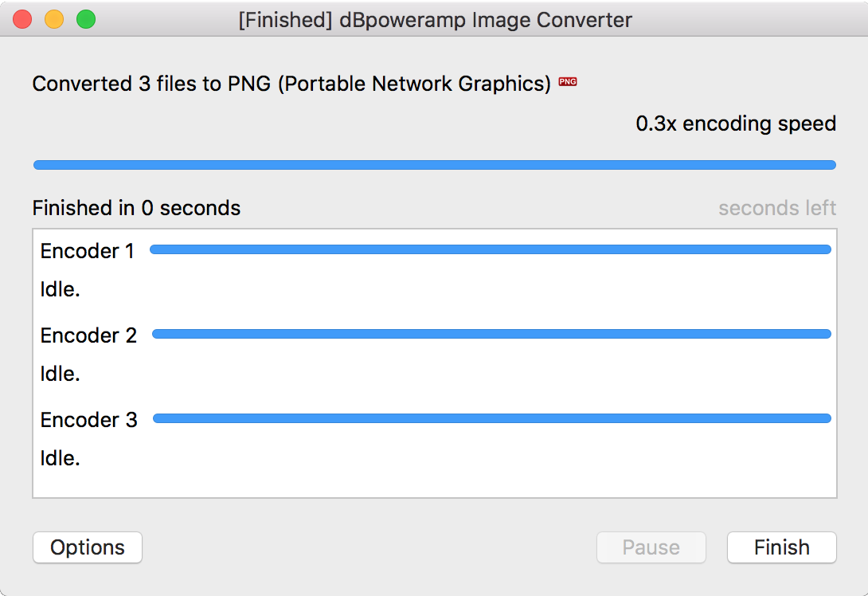This screenshot has height=596, width=868.
Task: Close the window with the red button
Action: pos(22,20)
